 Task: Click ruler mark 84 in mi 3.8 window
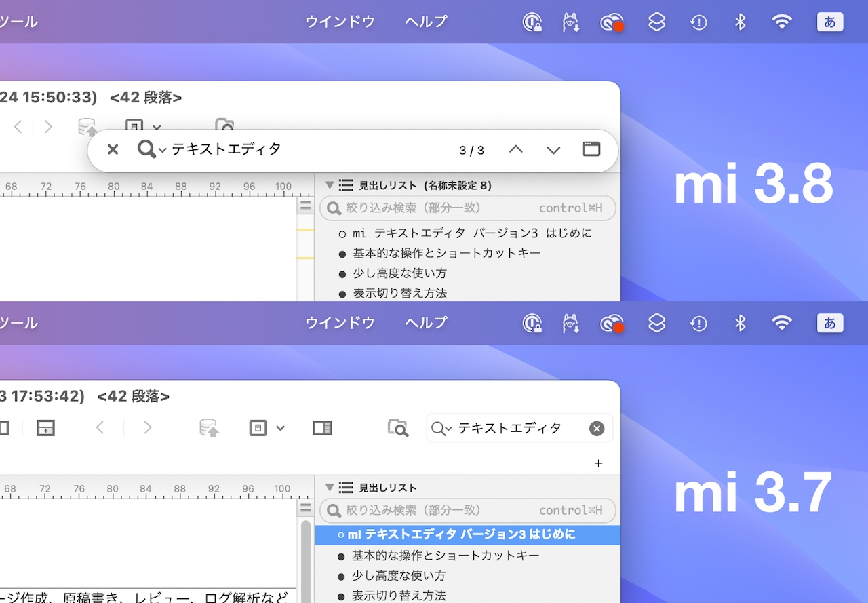[147, 187]
